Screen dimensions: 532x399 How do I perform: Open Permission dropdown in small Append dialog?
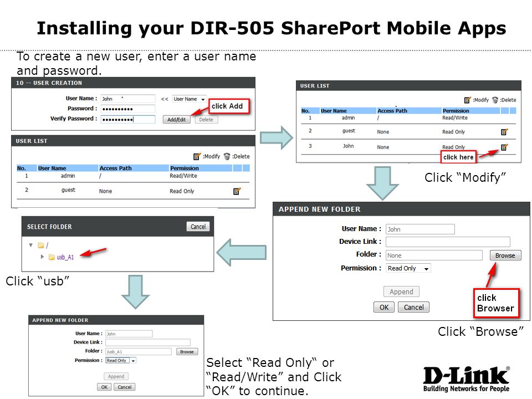coord(121,361)
